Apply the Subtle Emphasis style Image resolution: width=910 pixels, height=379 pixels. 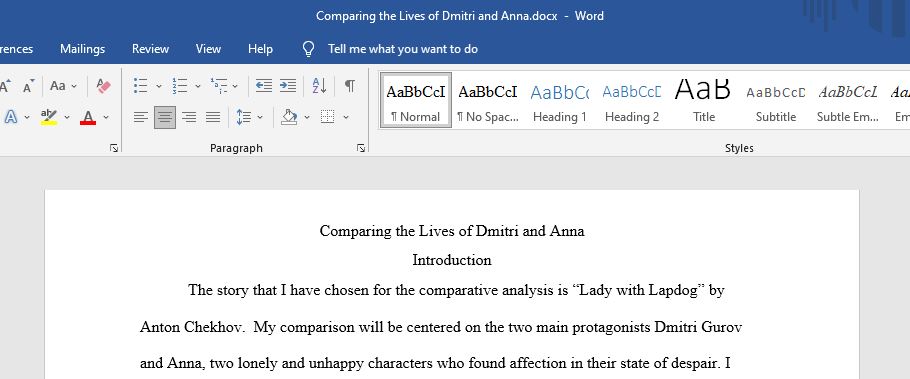click(x=847, y=100)
